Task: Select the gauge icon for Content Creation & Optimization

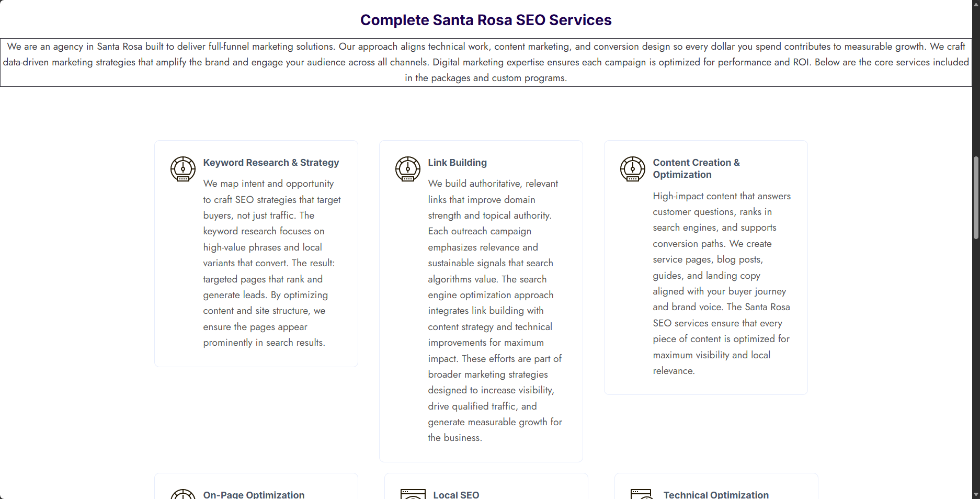Action: pos(632,169)
